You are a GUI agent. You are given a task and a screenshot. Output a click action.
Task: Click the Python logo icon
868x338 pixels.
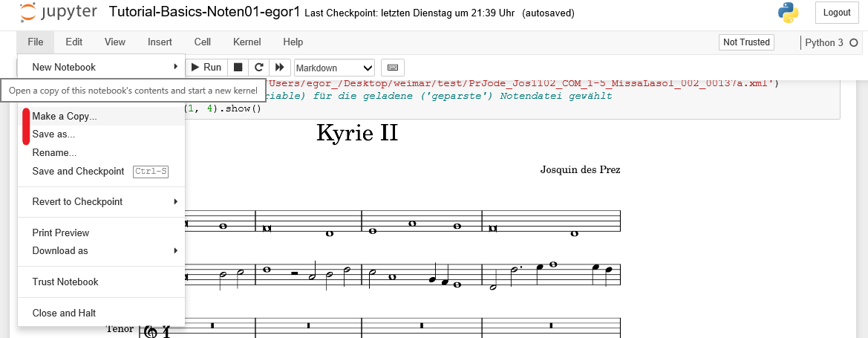(x=788, y=13)
